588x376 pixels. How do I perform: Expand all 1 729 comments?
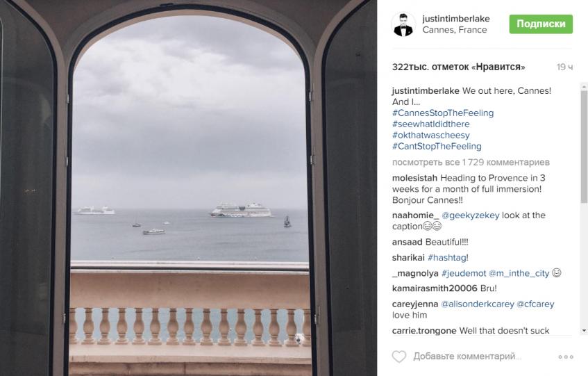[471, 163]
